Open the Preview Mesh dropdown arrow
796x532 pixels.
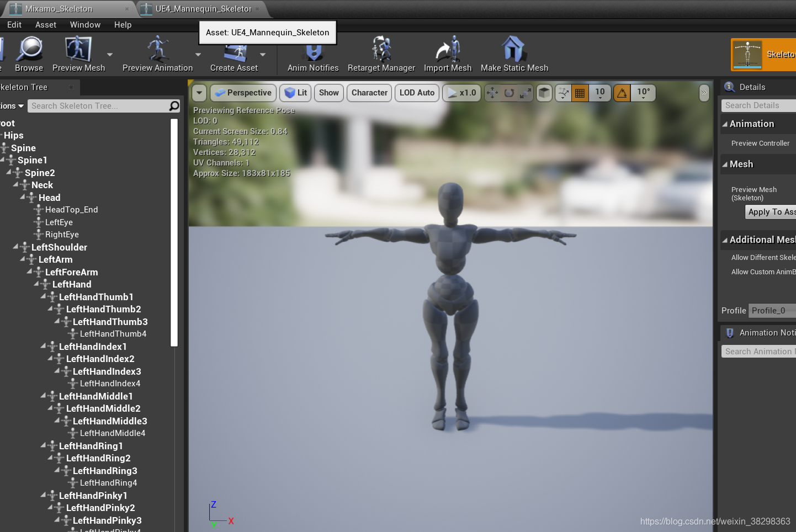[110, 55]
